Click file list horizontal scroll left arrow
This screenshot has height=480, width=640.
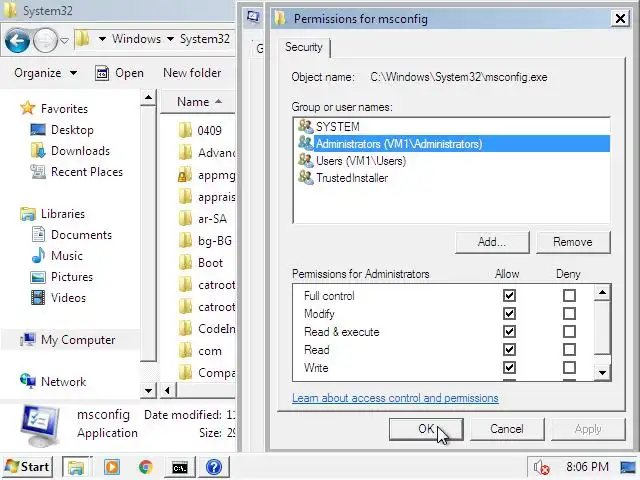167,391
